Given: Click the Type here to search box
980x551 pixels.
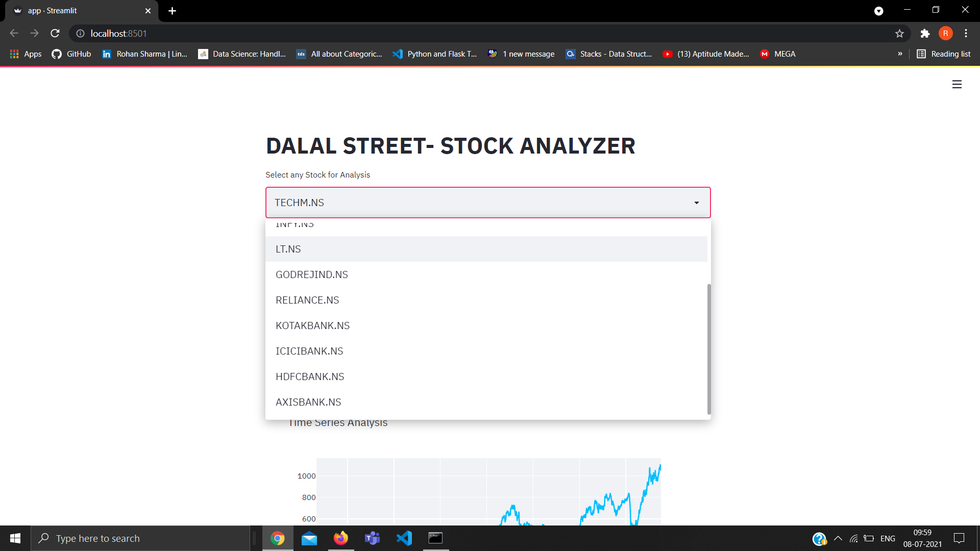Looking at the screenshot, I should tap(140, 538).
